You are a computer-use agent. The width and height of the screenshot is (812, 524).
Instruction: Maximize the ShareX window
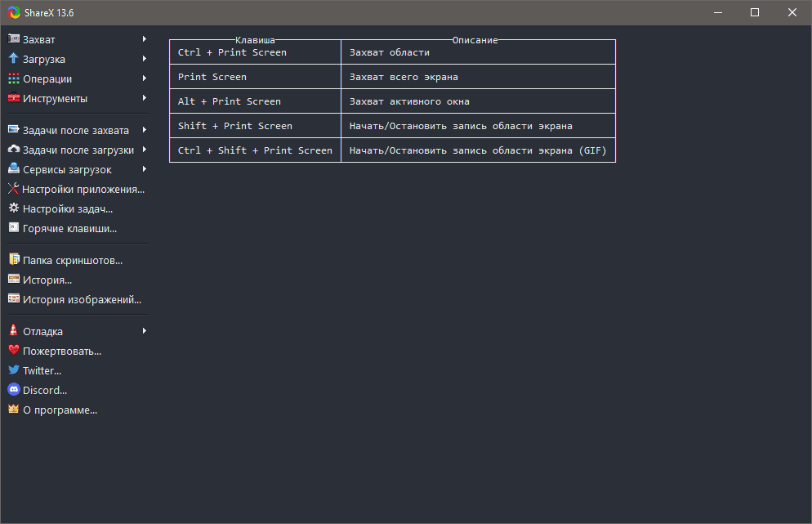click(755, 12)
